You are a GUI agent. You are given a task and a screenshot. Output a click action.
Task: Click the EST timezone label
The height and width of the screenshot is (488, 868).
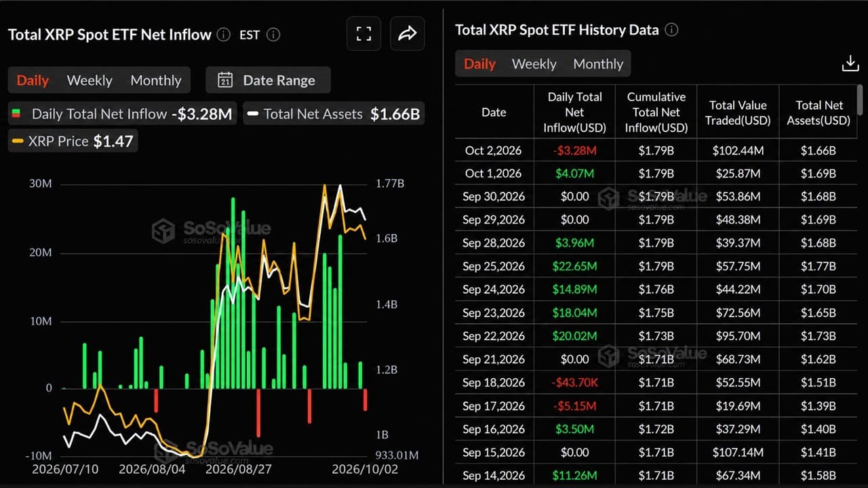[x=250, y=35]
